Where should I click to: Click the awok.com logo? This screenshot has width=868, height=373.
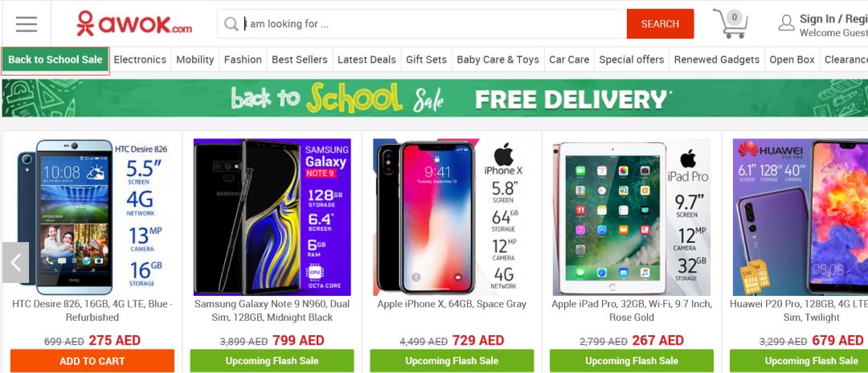tap(134, 23)
